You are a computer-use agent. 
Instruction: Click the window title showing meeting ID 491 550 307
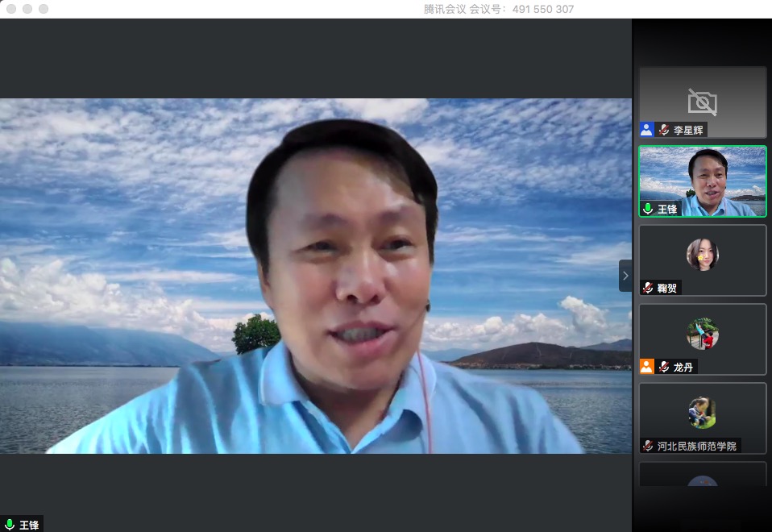tap(498, 9)
